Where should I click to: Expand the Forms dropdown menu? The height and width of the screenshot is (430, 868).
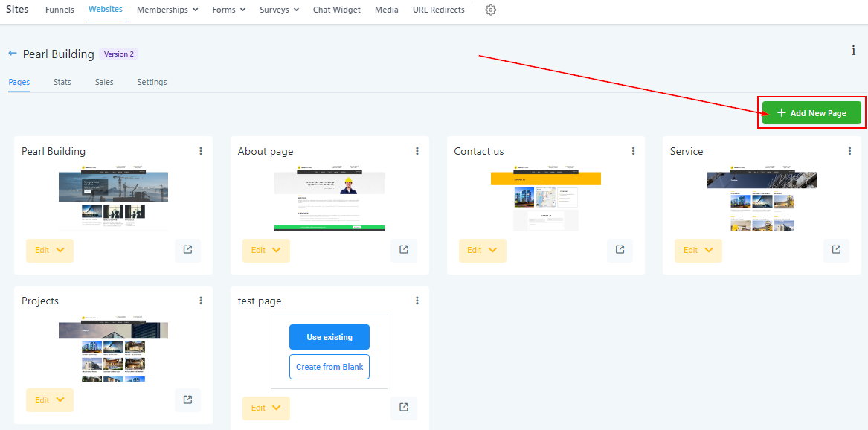229,10
